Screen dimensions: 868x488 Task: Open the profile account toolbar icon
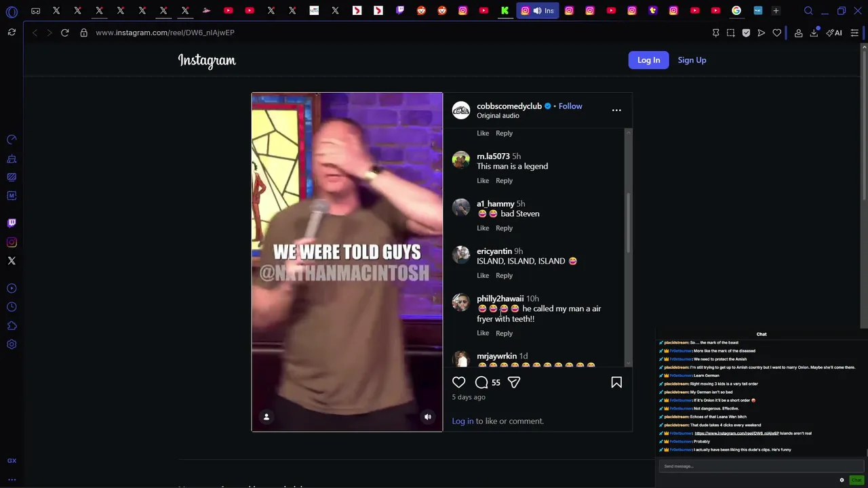(799, 33)
